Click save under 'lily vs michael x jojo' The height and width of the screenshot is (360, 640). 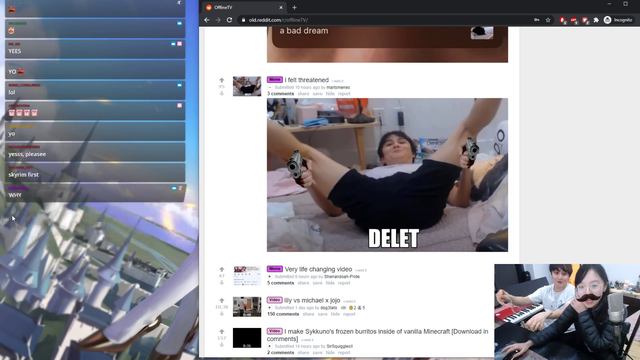click(x=322, y=314)
